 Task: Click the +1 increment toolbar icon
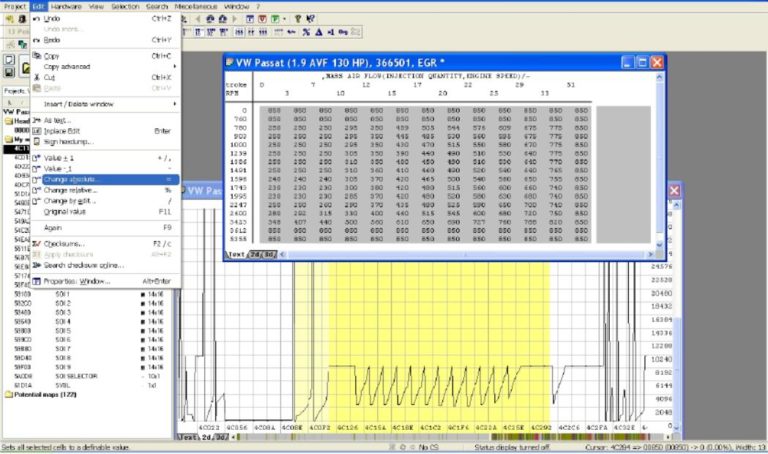(331, 32)
